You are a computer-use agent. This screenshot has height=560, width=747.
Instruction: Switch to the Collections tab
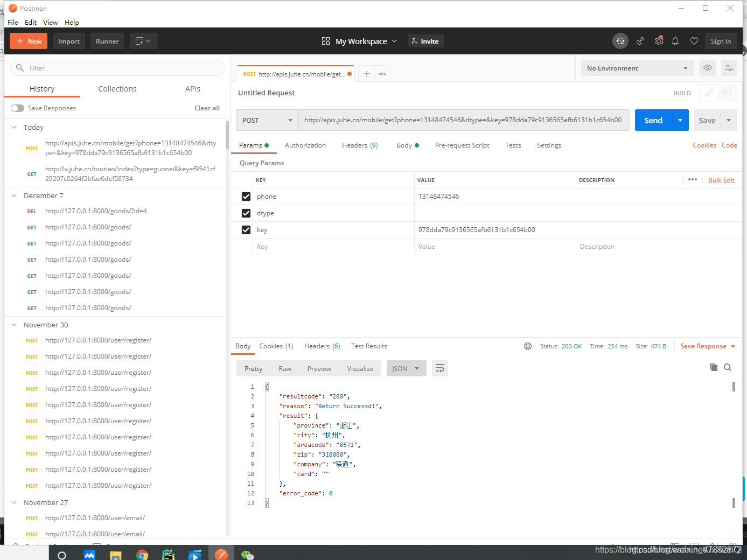pos(117,89)
